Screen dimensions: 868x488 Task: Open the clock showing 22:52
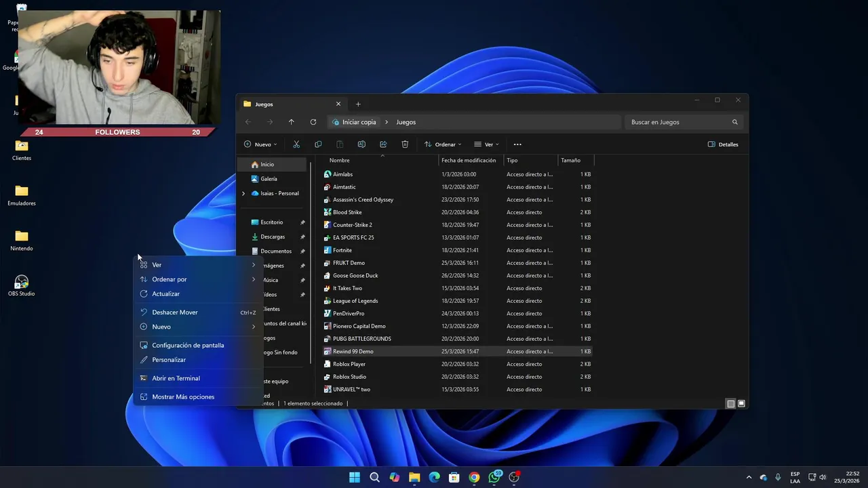click(847, 477)
